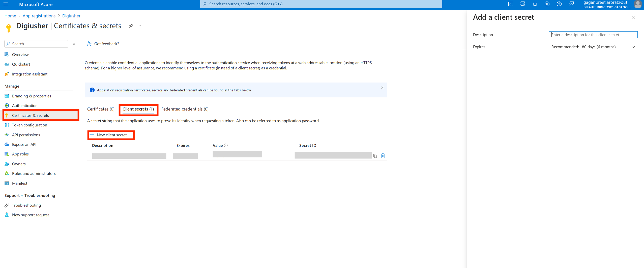644x268 pixels.
Task: Go to Home breadcrumb
Action: click(10, 16)
